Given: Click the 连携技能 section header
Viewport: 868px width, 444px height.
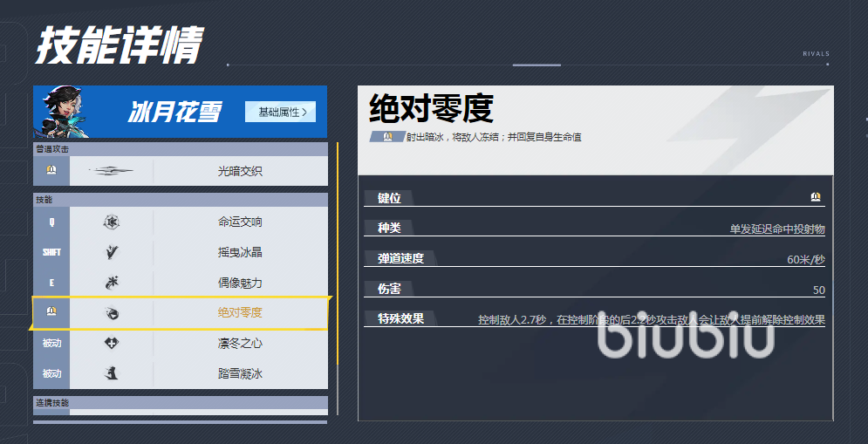Looking at the screenshot, I should click(52, 403).
